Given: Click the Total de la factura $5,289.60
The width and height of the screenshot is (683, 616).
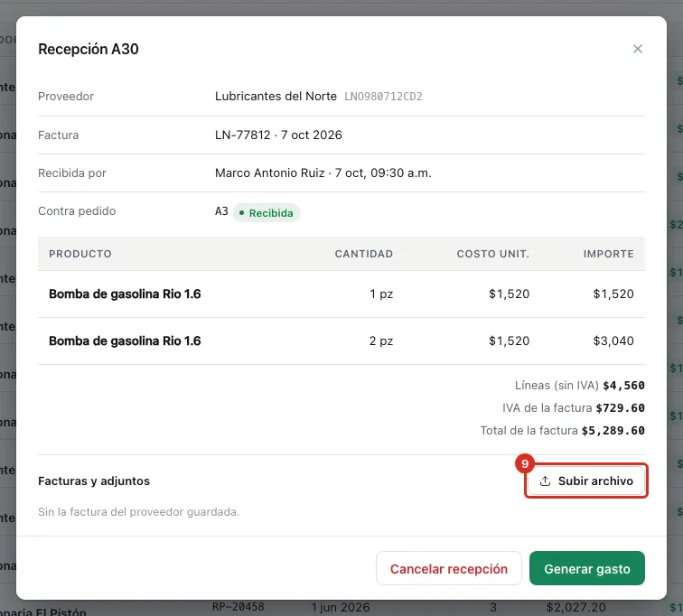Looking at the screenshot, I should tap(562, 431).
